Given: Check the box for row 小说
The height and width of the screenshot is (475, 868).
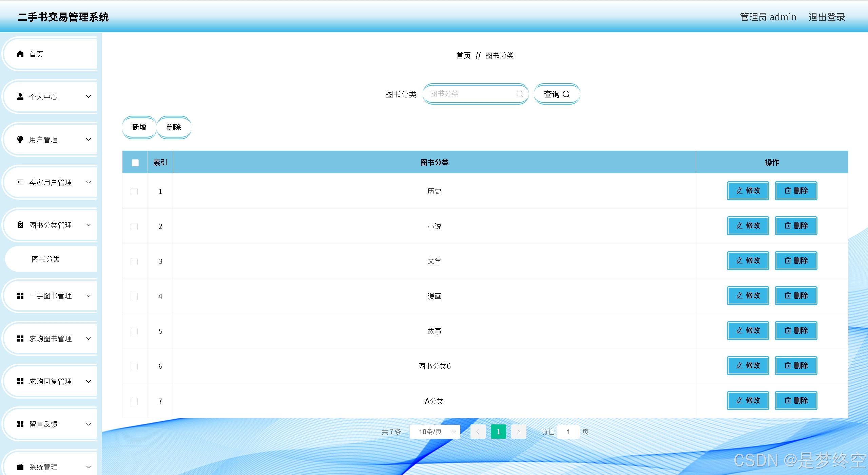Looking at the screenshot, I should 134,226.
